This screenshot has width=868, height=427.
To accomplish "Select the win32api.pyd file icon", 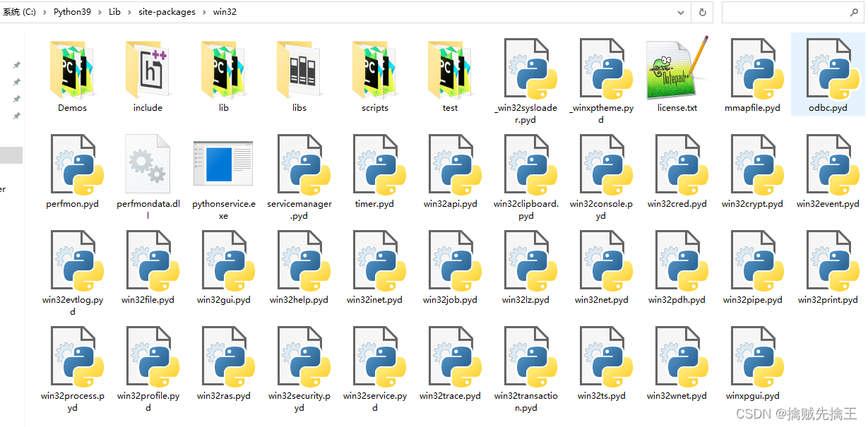I will [456, 165].
